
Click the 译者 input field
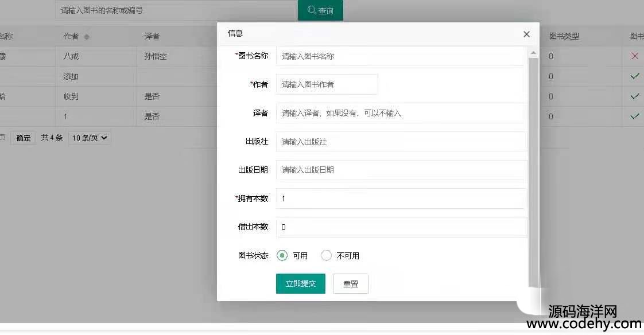400,113
